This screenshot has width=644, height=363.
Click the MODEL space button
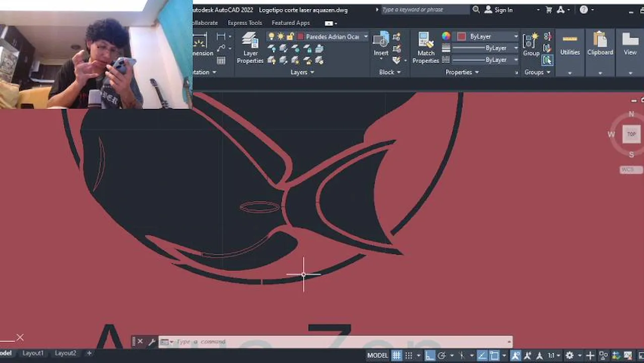pos(377,355)
